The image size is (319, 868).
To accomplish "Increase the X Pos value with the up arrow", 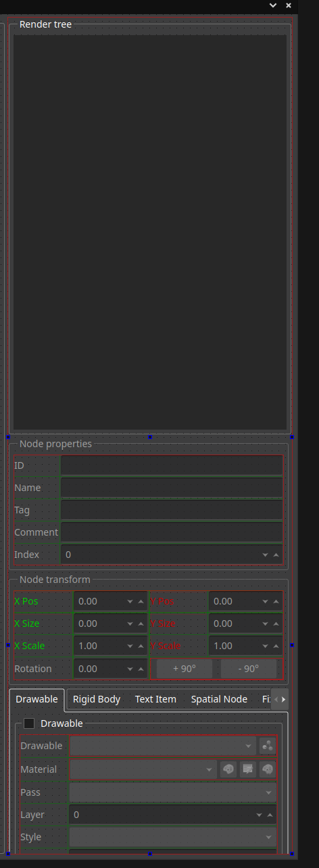I will 141,601.
